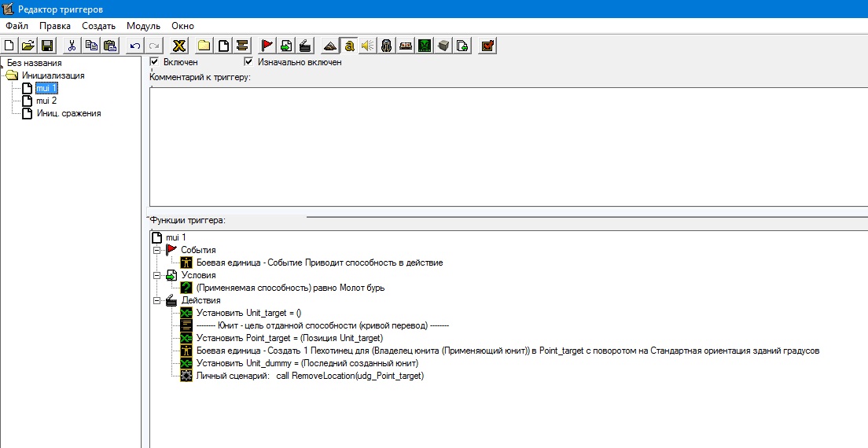The image size is (868, 448).
Task: Launch Test Map with the red checkmark icon
Action: (x=487, y=46)
